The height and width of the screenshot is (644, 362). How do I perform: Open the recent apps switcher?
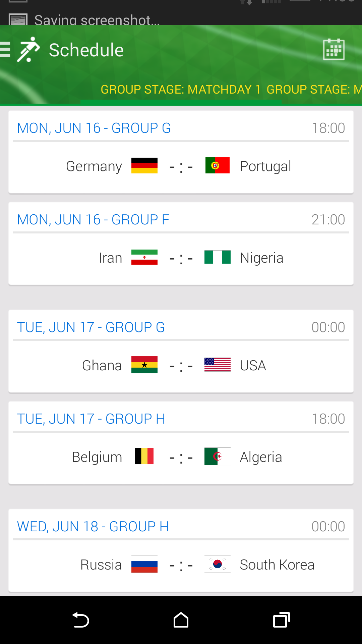click(x=281, y=620)
